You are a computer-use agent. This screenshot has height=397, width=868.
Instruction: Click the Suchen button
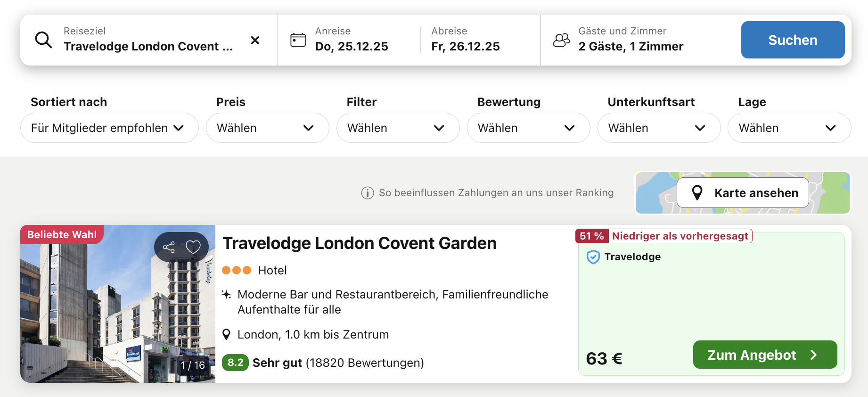pos(793,40)
